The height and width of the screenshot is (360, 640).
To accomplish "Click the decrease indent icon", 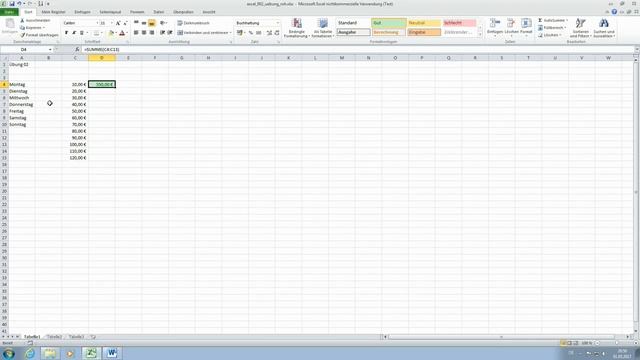I will (x=162, y=33).
